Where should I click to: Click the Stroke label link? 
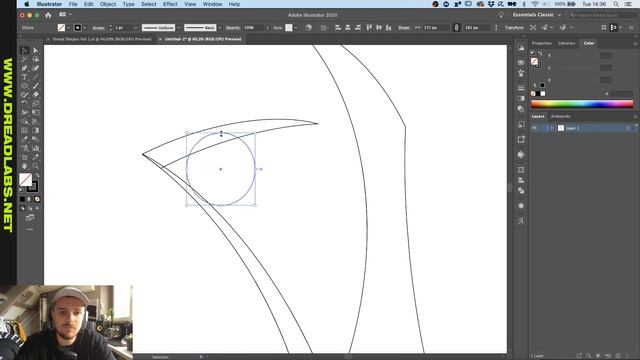[x=98, y=28]
